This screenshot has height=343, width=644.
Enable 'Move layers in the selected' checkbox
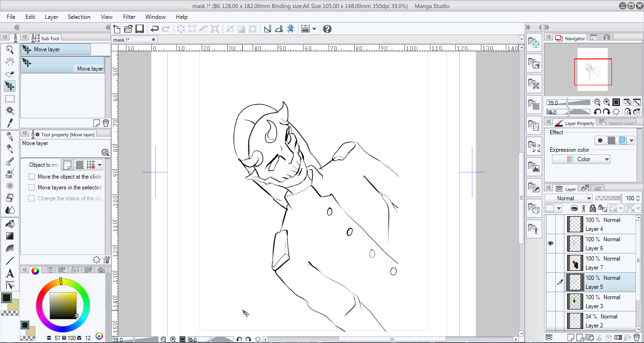coord(32,188)
